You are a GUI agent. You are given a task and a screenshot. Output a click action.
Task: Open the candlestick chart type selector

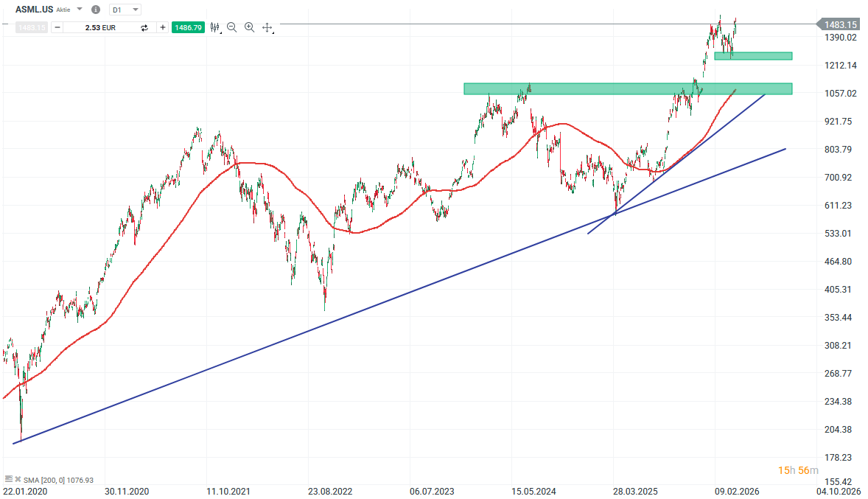click(x=214, y=27)
